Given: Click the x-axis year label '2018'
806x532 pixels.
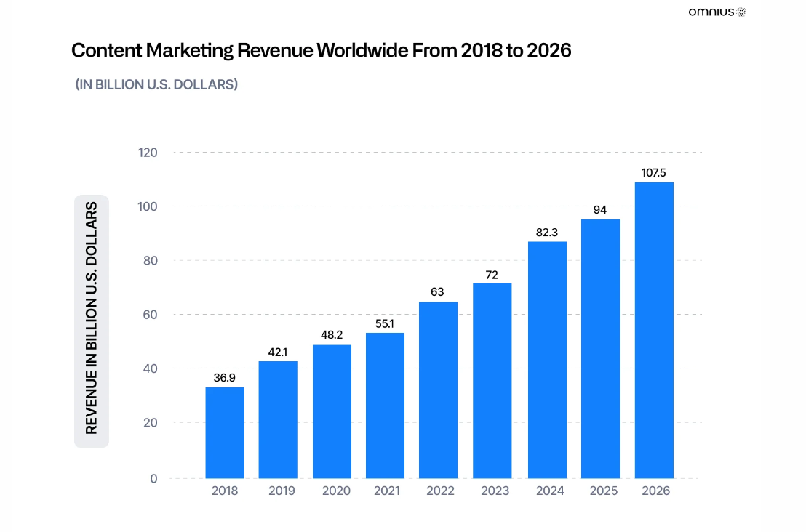Looking at the screenshot, I should (225, 491).
